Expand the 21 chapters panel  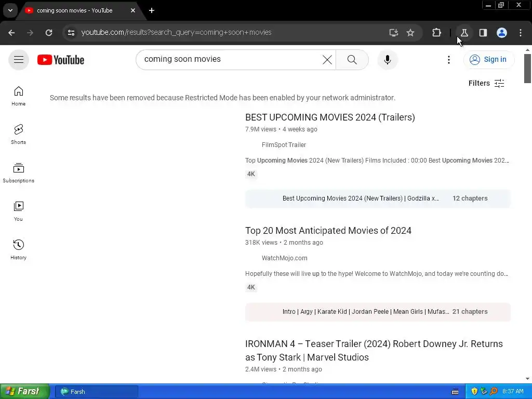click(x=378, y=312)
